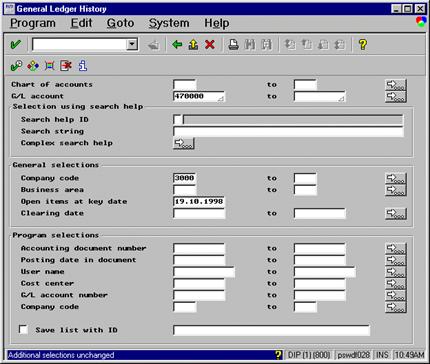Click the Delete Selection red X icon
This screenshot has height=364, width=430.
(x=66, y=66)
